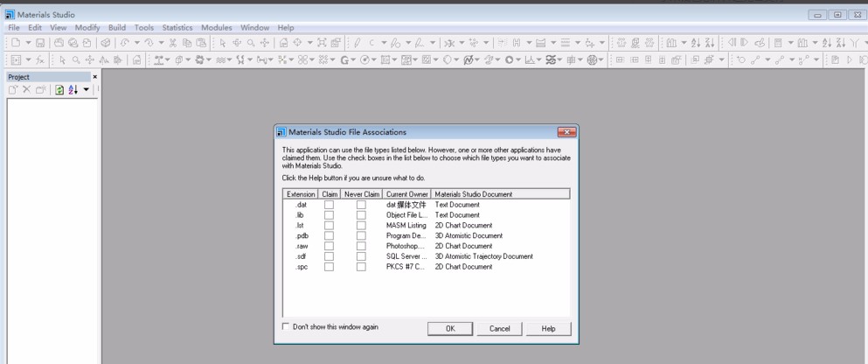This screenshot has height=364, width=868.
Task: Check the Never Claim box for .raw
Action: click(x=361, y=246)
